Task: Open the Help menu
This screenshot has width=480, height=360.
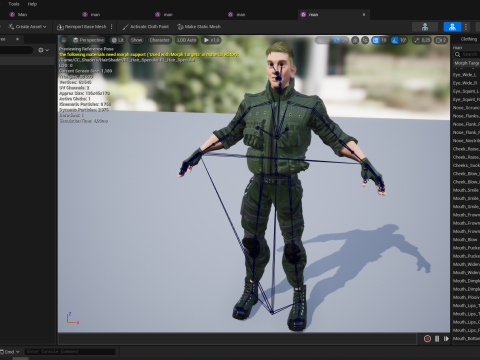Action: pos(32,4)
